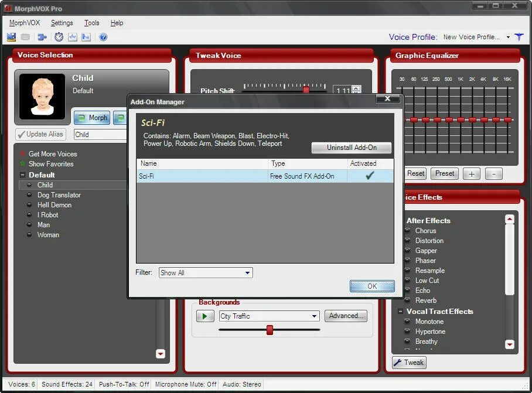This screenshot has width=532, height=393.
Task: Collapse the Vocal Tract Effects group
Action: [401, 311]
